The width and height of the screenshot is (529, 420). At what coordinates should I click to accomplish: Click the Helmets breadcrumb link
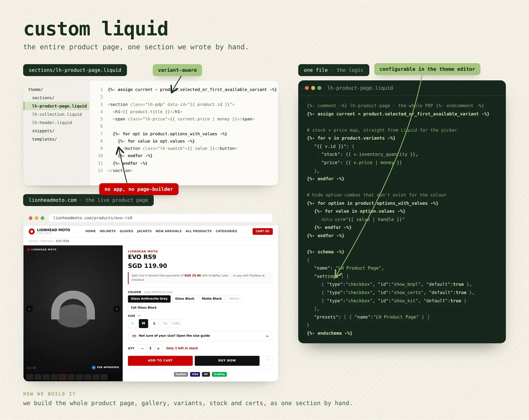pyautogui.click(x=47, y=241)
